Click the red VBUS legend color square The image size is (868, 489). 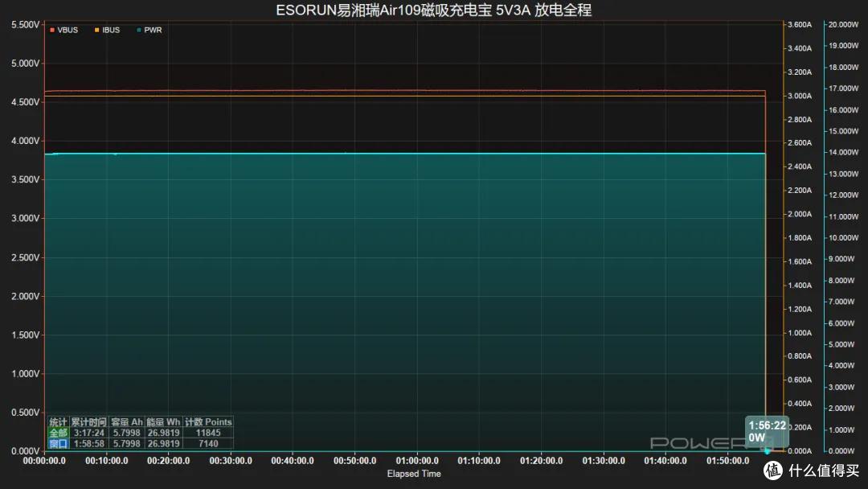(x=52, y=30)
